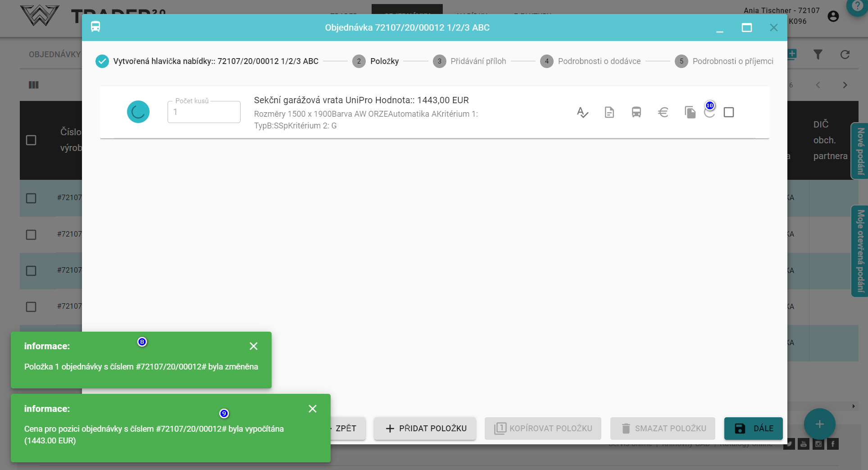Click the column layout icon
Screen dimensions: 868x470
click(x=34, y=85)
